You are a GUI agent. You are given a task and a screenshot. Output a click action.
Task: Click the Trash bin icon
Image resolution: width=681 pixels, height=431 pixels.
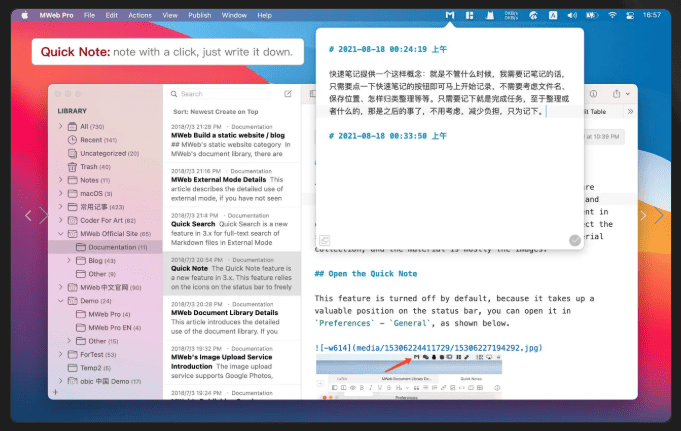pos(73,167)
